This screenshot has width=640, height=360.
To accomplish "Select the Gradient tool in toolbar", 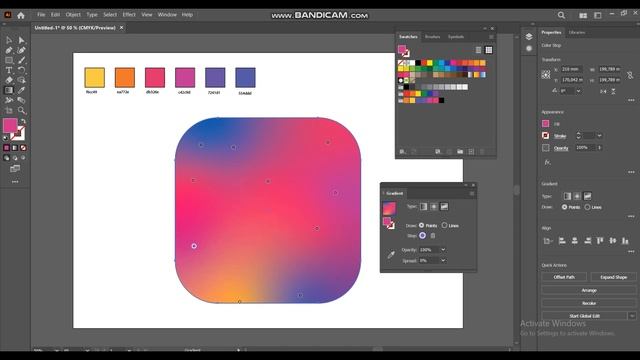I will click(x=9, y=90).
